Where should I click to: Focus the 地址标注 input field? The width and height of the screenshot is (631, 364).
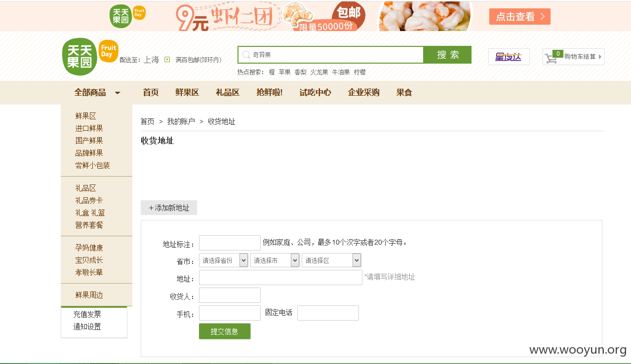(230, 243)
